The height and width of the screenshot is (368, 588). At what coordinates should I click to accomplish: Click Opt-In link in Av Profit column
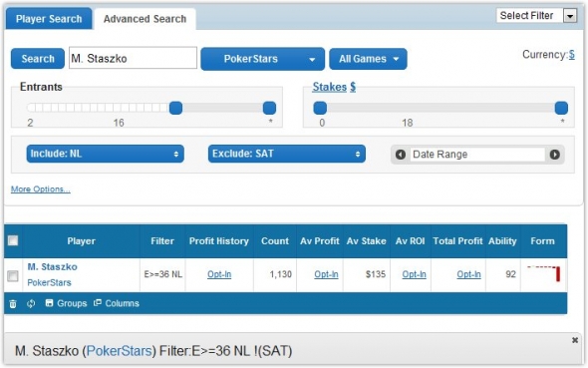pyautogui.click(x=326, y=274)
